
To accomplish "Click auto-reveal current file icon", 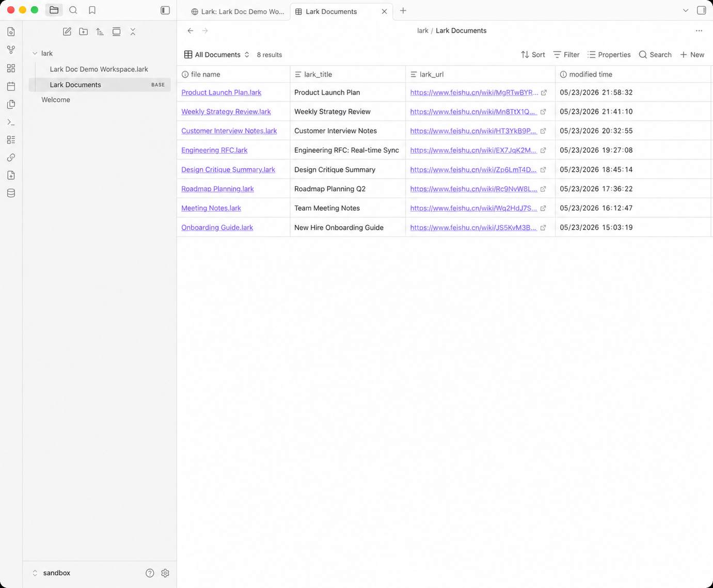I will click(116, 32).
